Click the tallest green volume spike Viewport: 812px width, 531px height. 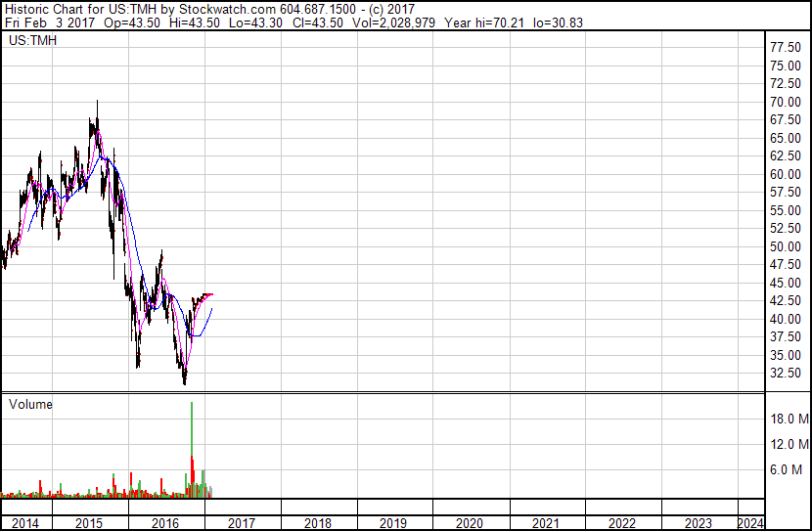pos(192,429)
